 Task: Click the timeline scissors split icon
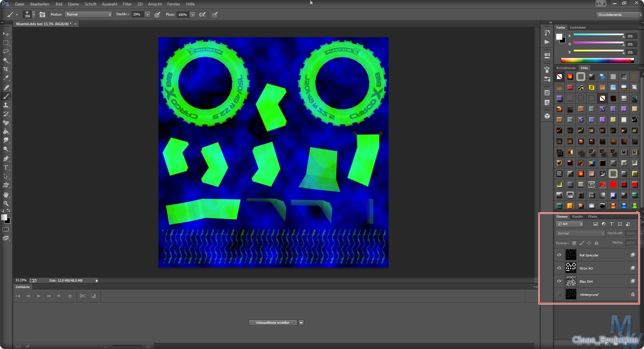[82, 296]
